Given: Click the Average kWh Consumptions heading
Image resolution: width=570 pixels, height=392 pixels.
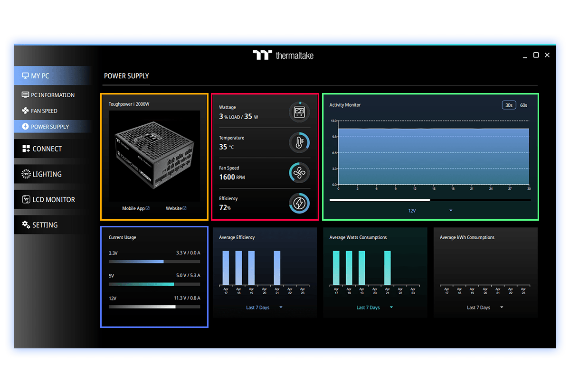Looking at the screenshot, I should point(467,237).
